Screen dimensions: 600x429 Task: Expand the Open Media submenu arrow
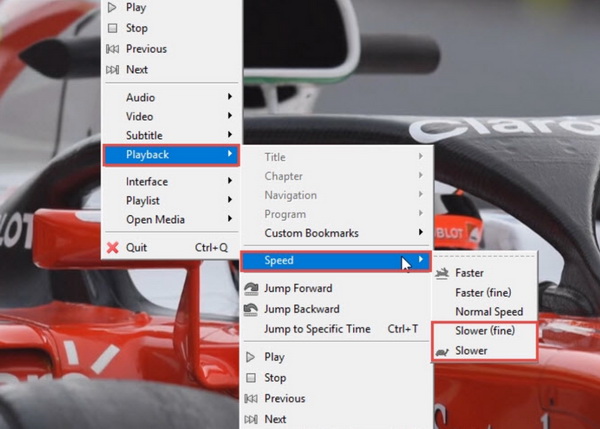click(230, 219)
